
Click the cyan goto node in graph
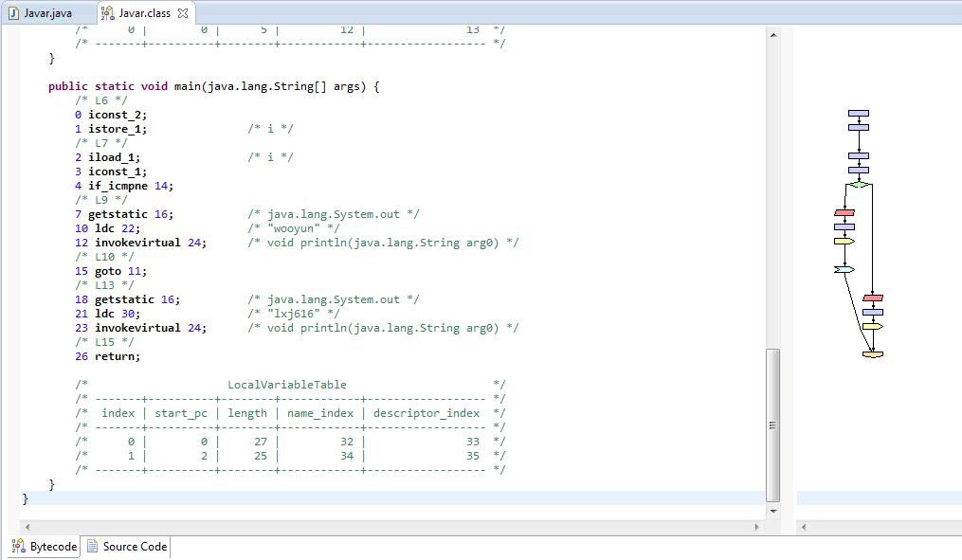844,270
